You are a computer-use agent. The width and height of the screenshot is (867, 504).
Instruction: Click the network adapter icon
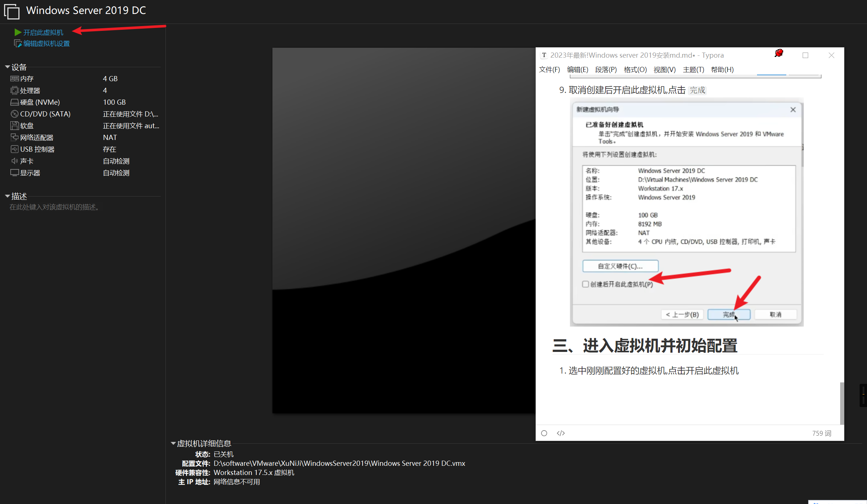pyautogui.click(x=14, y=137)
